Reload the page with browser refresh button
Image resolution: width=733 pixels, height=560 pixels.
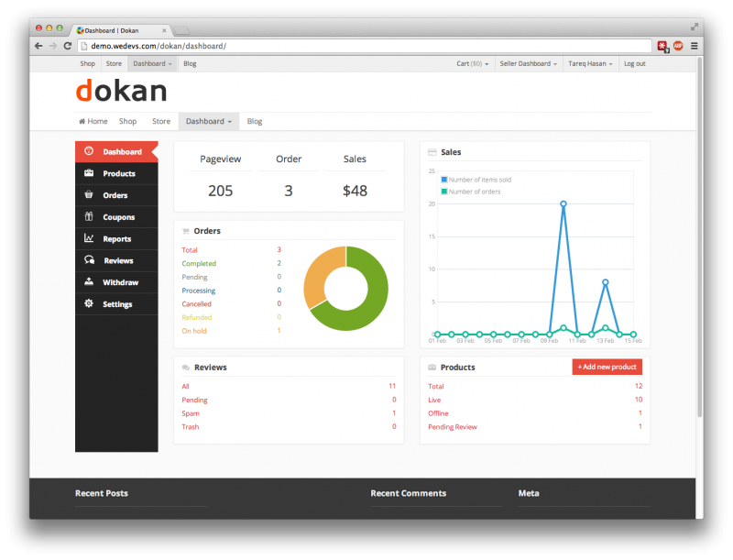tap(68, 46)
